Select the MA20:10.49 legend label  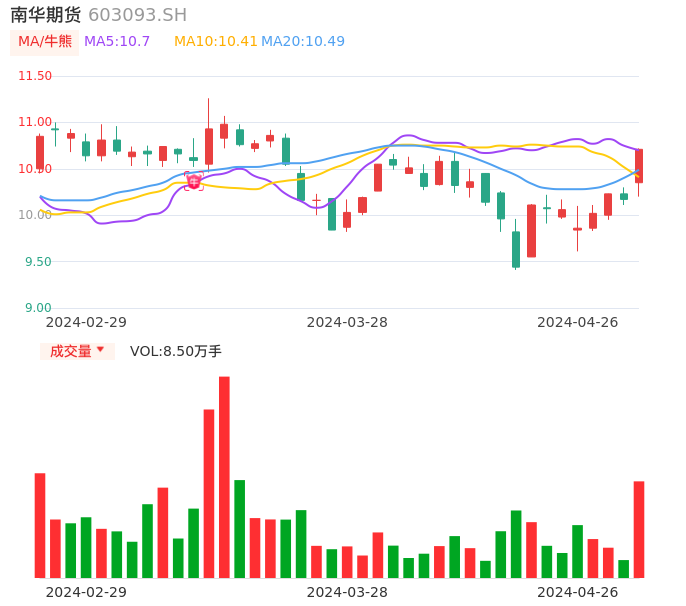[x=303, y=42]
